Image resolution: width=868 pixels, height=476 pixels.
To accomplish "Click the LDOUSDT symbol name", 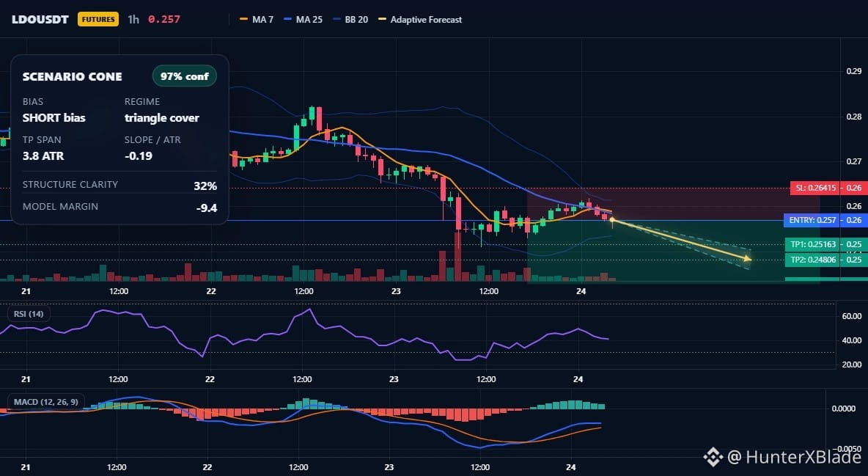I will [x=40, y=19].
